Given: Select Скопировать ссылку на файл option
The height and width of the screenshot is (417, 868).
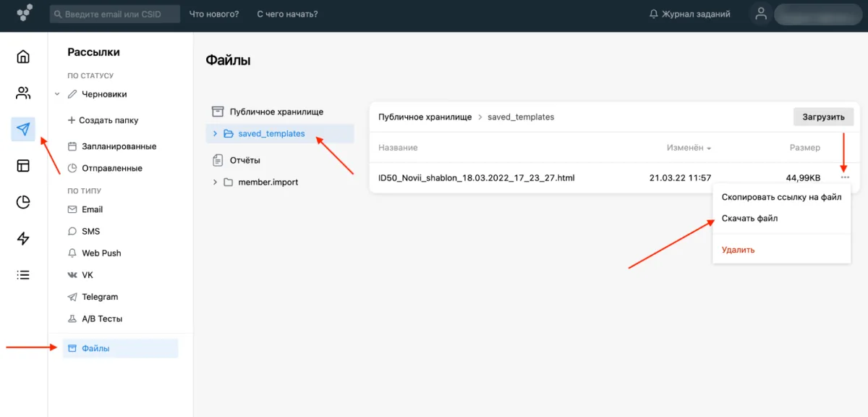Looking at the screenshot, I should point(781,198).
